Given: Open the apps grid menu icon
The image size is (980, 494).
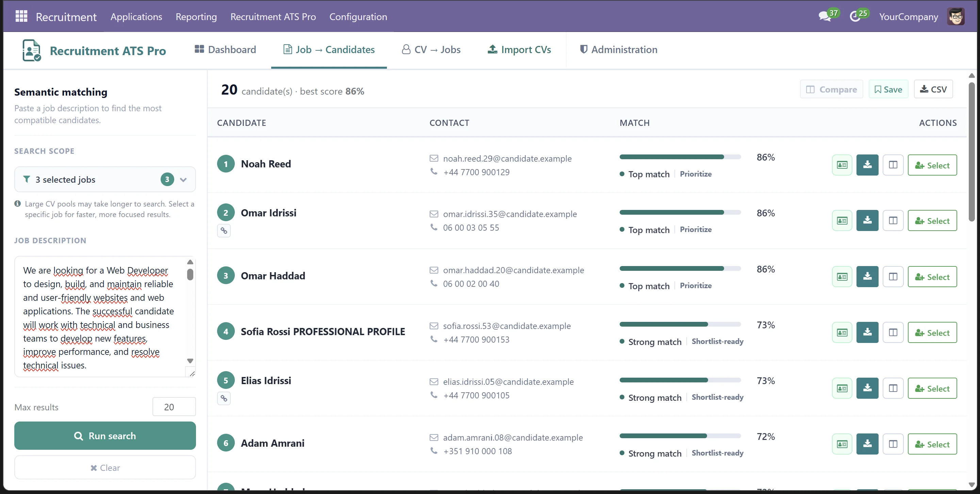Looking at the screenshot, I should click(21, 16).
